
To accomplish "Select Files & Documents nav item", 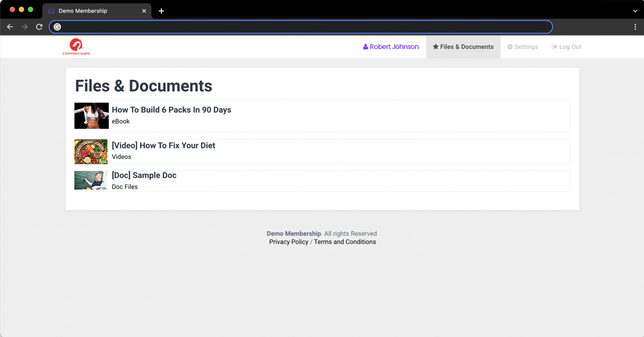I will coord(463,47).
